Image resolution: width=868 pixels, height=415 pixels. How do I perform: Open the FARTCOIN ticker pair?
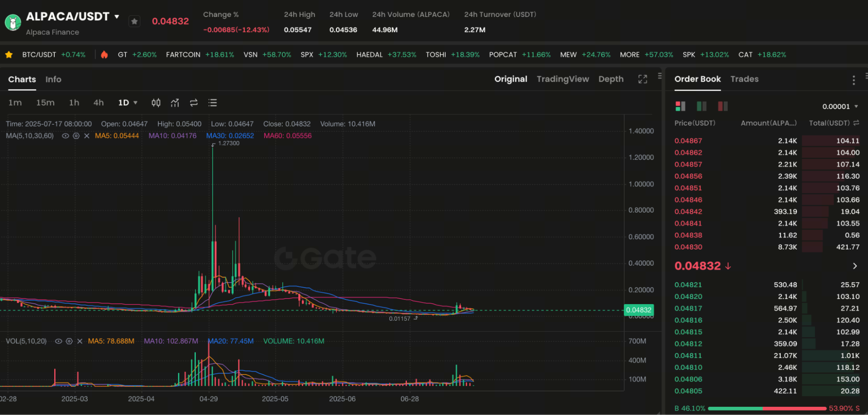pos(200,55)
